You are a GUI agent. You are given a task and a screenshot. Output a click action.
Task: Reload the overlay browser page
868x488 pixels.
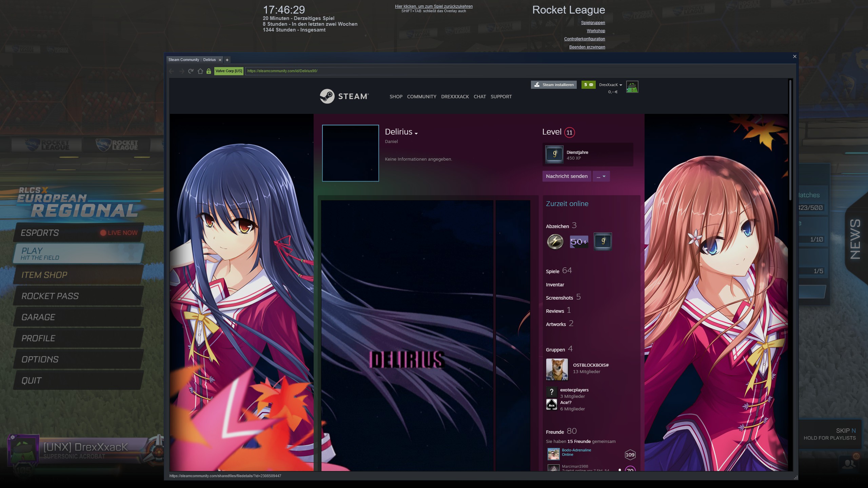point(191,71)
